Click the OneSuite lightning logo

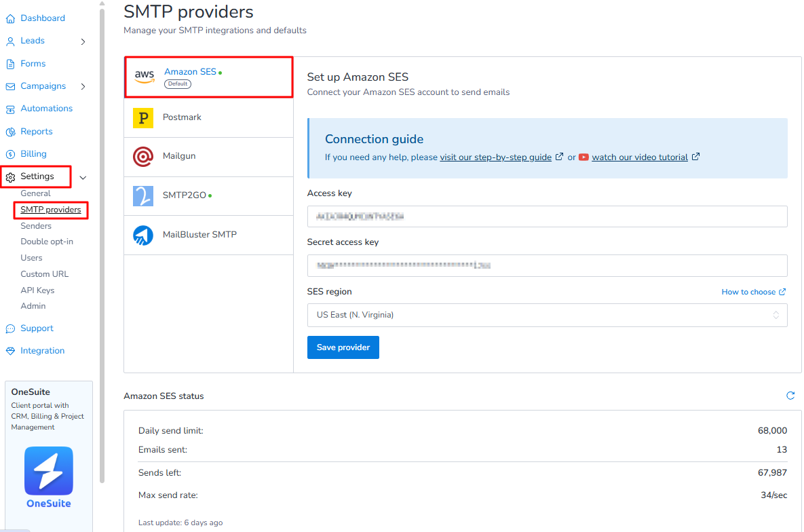[x=49, y=471]
